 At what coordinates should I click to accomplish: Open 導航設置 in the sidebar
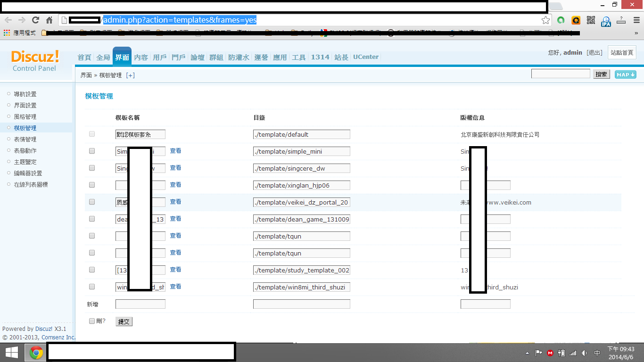(x=25, y=94)
